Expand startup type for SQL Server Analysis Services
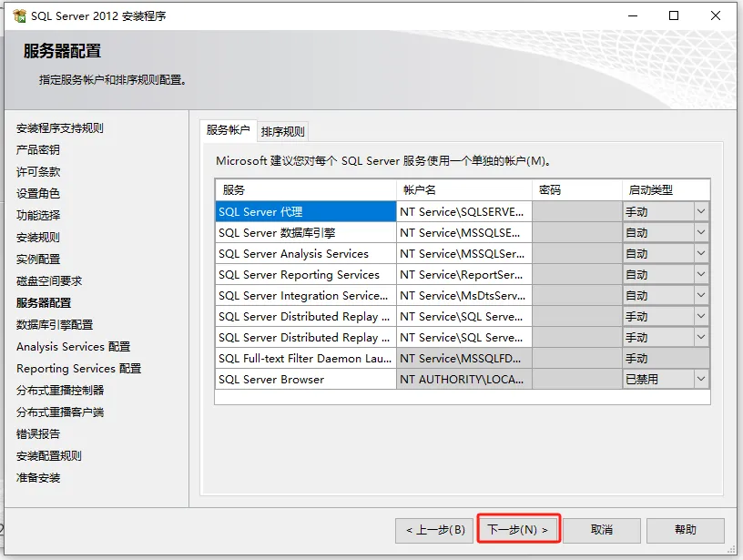This screenshot has height=560, width=743. click(x=701, y=253)
